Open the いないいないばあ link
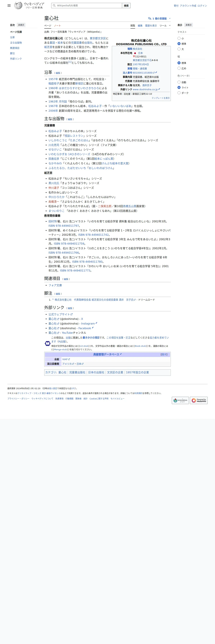The width and height of the screenshot is (215, 644). tap(121, 106)
